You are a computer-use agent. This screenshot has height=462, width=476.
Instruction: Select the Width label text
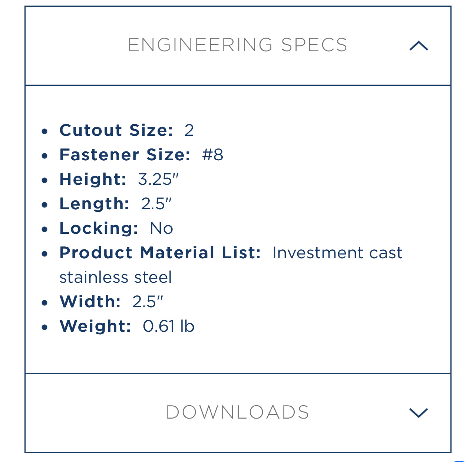90,302
